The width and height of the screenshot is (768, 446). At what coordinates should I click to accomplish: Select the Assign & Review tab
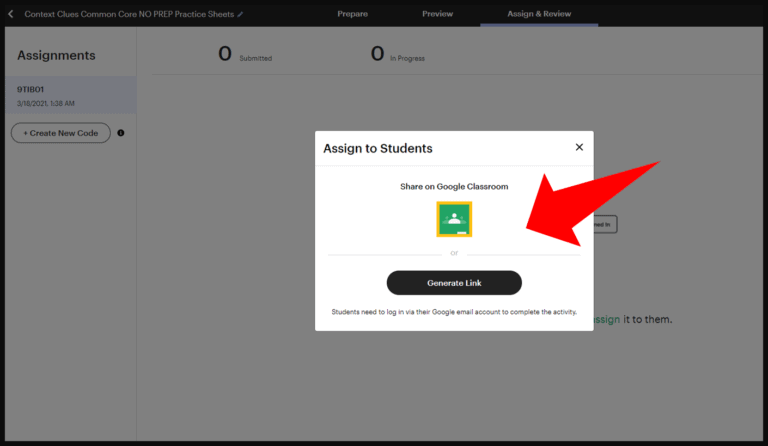539,14
